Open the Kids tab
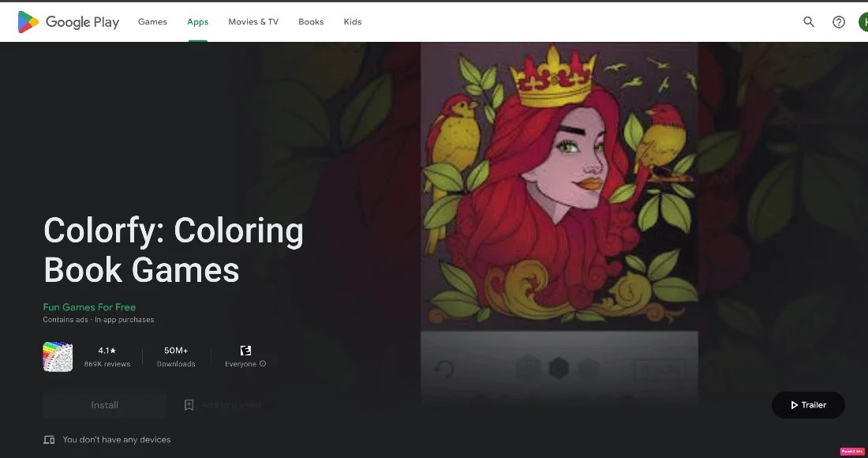Viewport: 868px width, 458px height. point(353,21)
